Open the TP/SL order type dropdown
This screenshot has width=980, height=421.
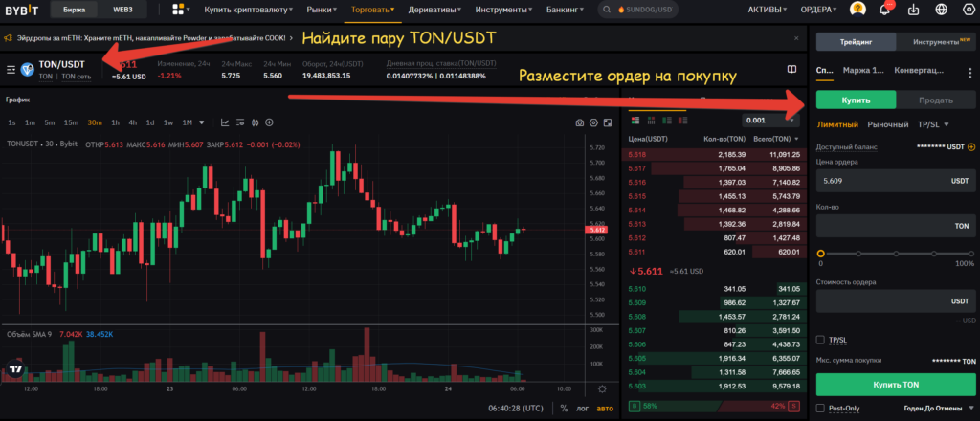933,124
